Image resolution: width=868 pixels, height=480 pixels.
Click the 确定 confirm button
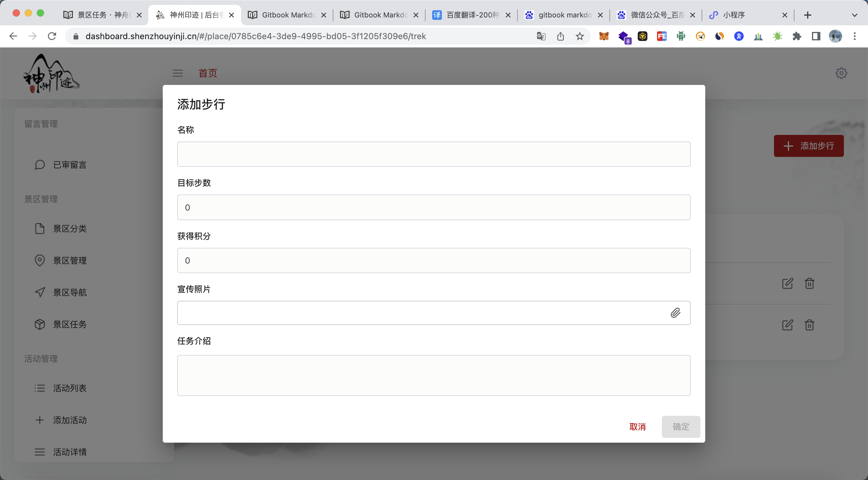click(681, 426)
